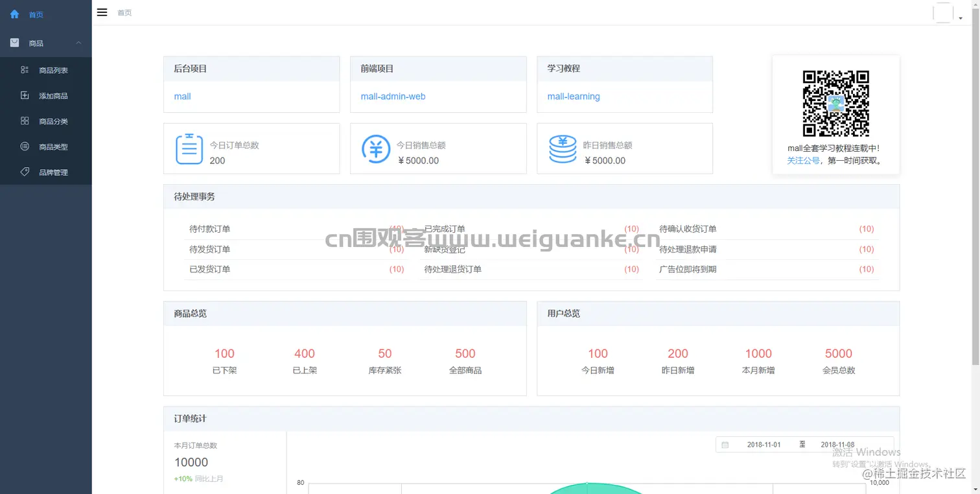The width and height of the screenshot is (980, 494).
Task: Click the user avatar in top right
Action: pyautogui.click(x=943, y=12)
